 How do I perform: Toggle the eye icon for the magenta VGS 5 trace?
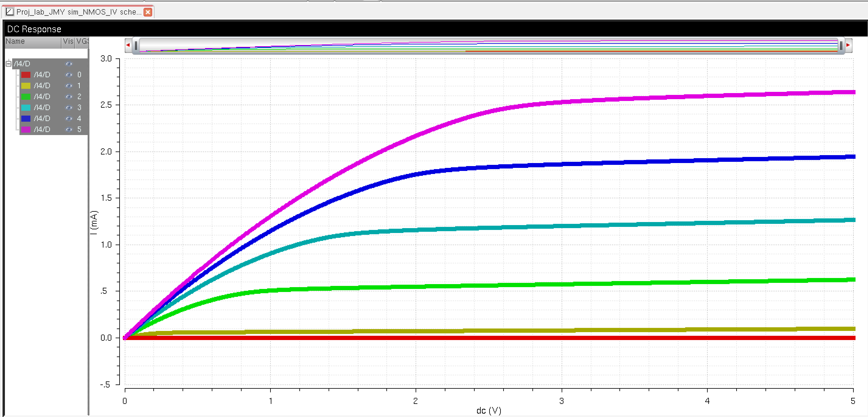coord(69,130)
